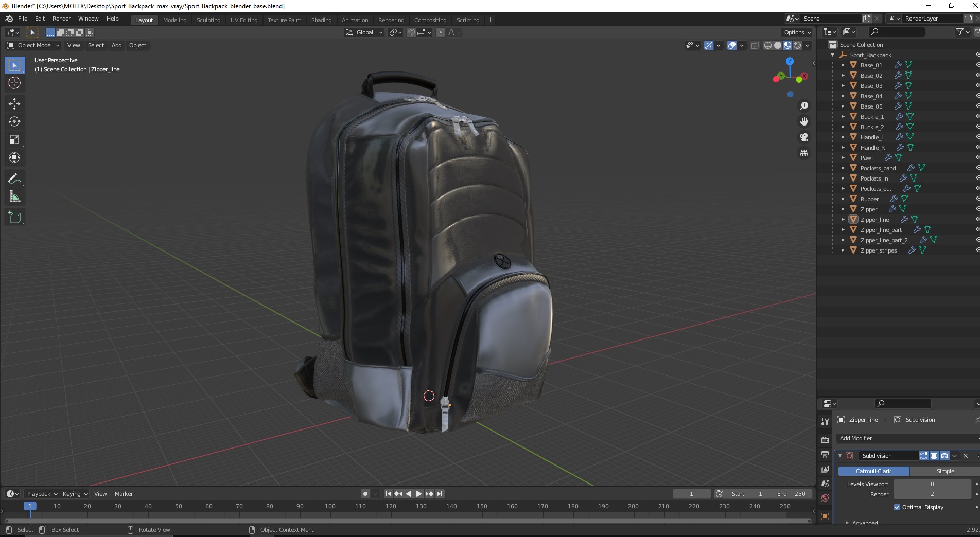The width and height of the screenshot is (980, 537).
Task: Adjust the Levels Viewport value field
Action: (932, 484)
